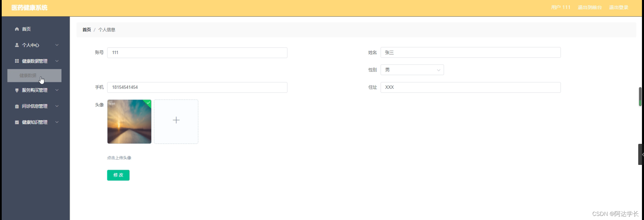Click the 个人信息 breadcrumb text

tap(107, 30)
